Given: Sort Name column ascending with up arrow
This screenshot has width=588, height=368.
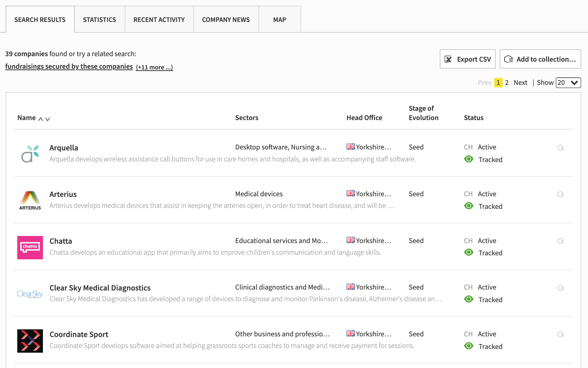Looking at the screenshot, I should point(41,119).
